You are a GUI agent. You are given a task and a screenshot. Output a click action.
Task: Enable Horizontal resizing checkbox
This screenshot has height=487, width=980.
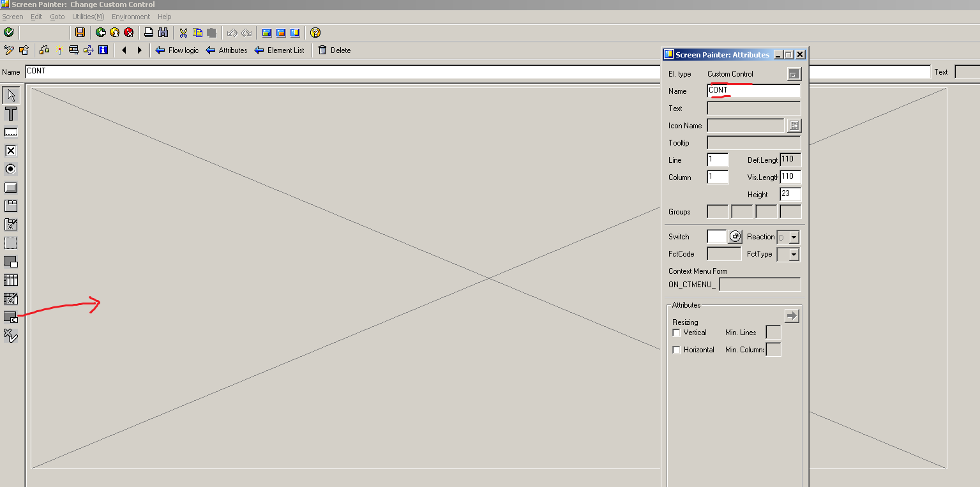tap(677, 350)
